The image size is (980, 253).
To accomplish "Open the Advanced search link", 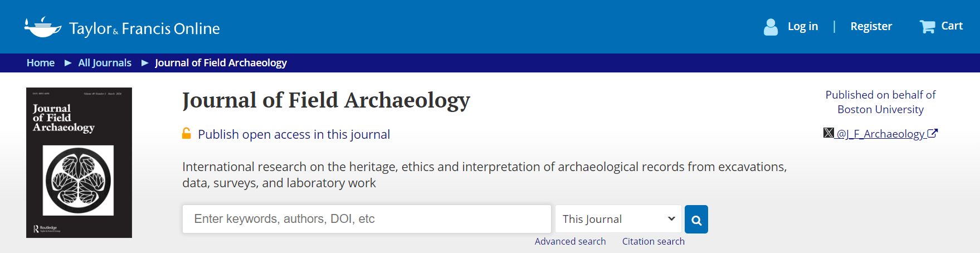I will pos(570,241).
